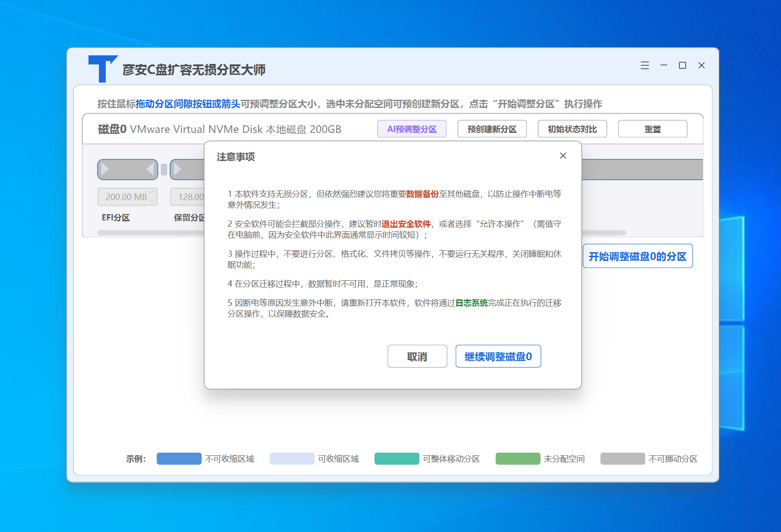Viewport: 781px width, 532px height.
Task: Click AI预调整分区 button
Action: 412,129
